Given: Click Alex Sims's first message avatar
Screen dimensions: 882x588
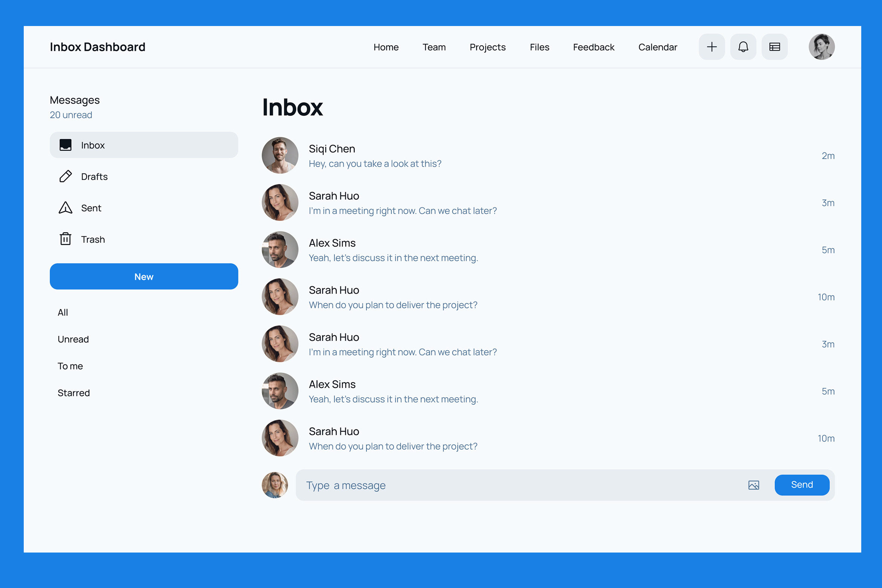Looking at the screenshot, I should 280,250.
